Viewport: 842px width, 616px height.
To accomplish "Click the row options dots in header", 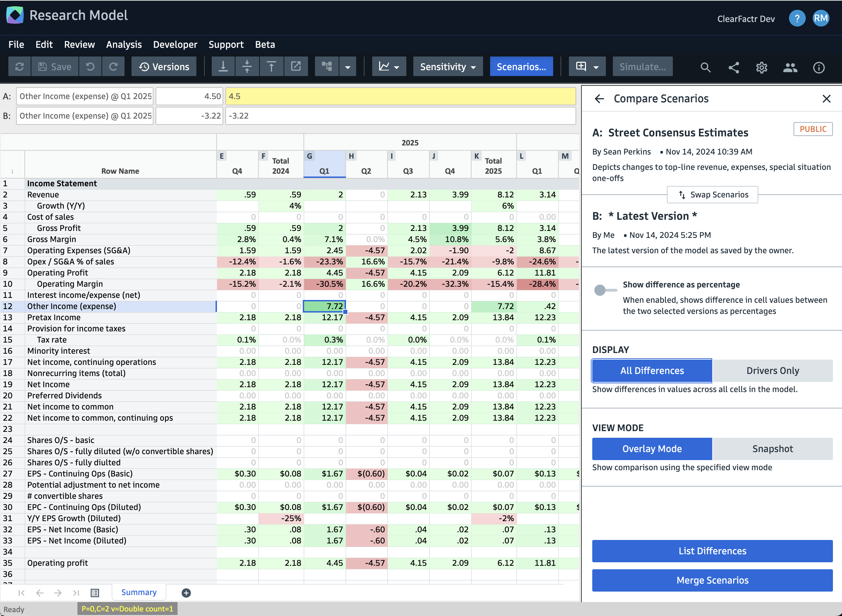I will pyautogui.click(x=12, y=172).
